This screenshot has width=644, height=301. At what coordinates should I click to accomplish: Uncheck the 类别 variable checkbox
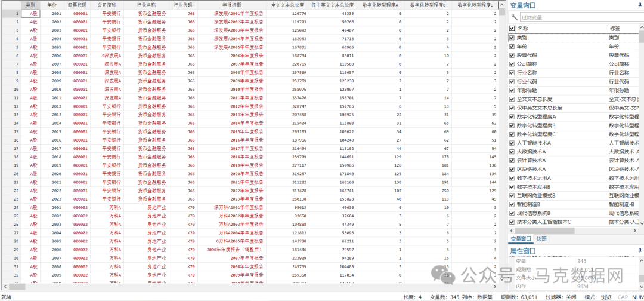512,38
